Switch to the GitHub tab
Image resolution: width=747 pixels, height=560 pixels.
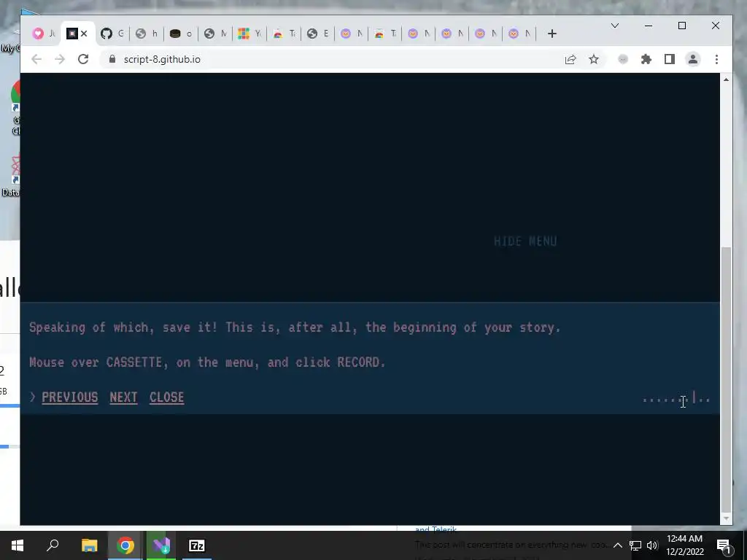(112, 34)
